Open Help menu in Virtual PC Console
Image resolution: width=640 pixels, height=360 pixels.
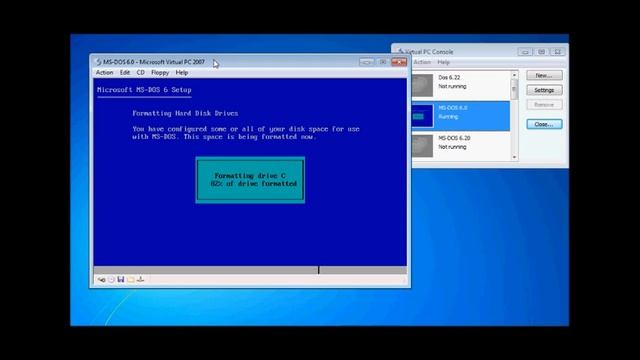[443, 62]
